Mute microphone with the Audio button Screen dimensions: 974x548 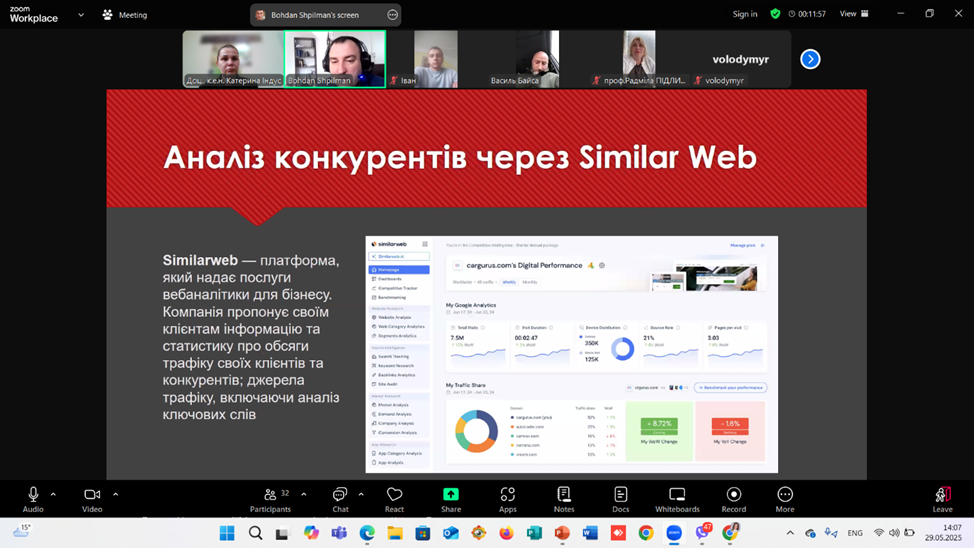[33, 500]
